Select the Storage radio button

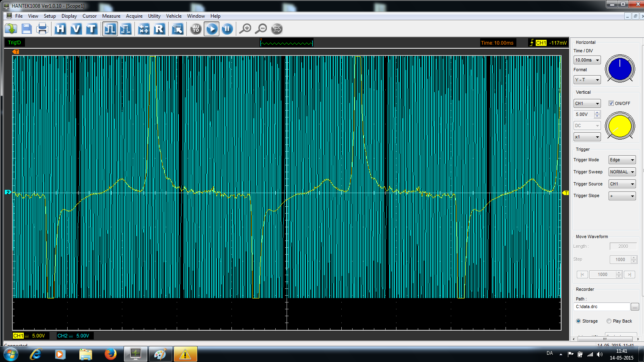coord(578,321)
